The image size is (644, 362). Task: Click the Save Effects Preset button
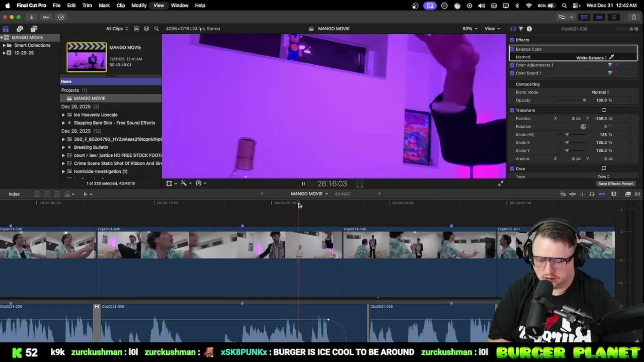point(615,184)
